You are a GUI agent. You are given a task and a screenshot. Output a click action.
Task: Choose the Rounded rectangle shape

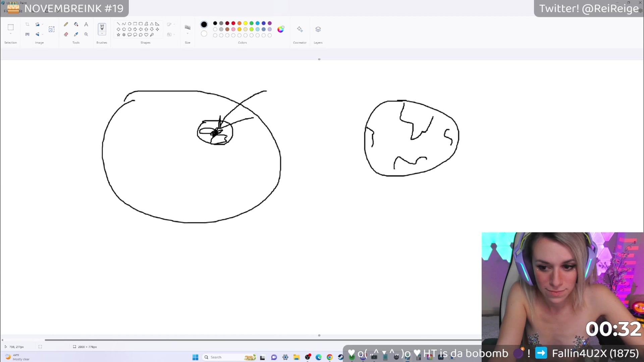tap(141, 24)
